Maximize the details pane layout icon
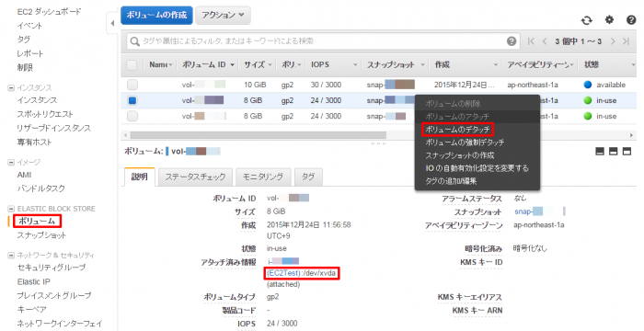Screen dimensions: 644x331 pos(627,152)
